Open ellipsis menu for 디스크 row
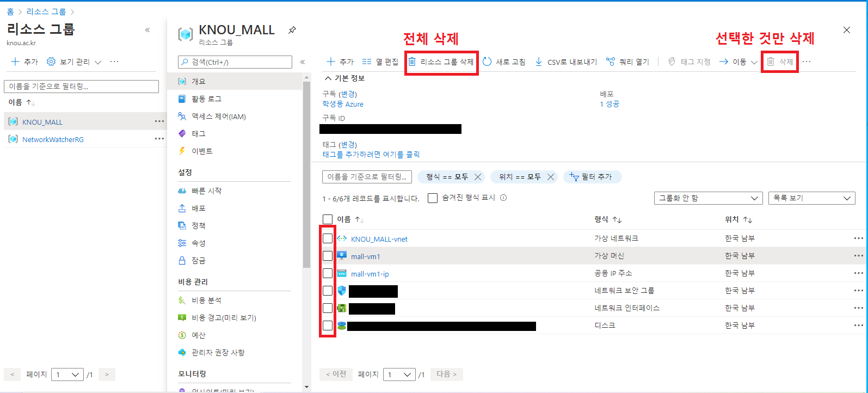Image resolution: width=868 pixels, height=393 pixels. click(858, 326)
